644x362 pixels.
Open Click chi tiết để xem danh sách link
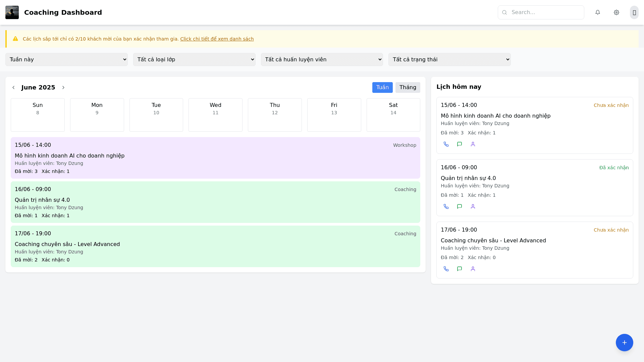click(x=217, y=39)
